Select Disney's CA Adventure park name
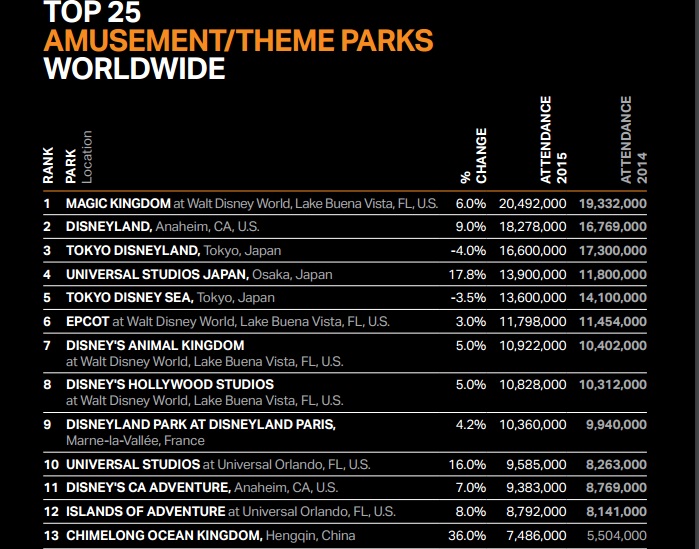The width and height of the screenshot is (699, 549). pos(148,488)
